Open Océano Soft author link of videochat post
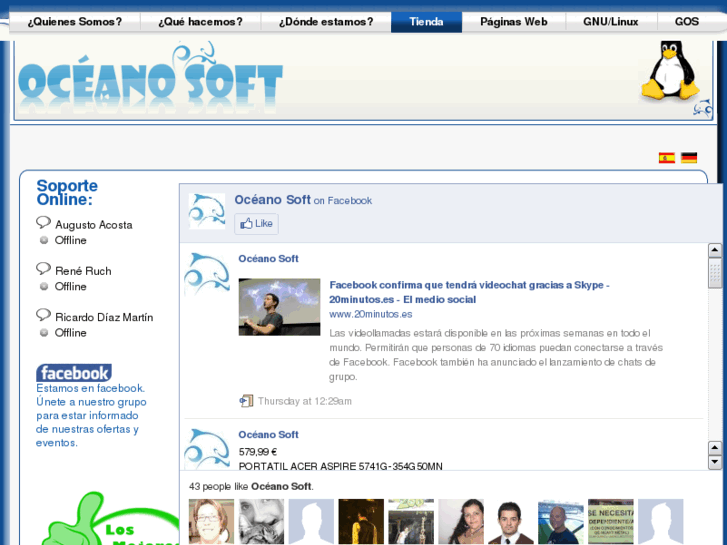The width and height of the screenshot is (727, 545). pyautogui.click(x=268, y=259)
